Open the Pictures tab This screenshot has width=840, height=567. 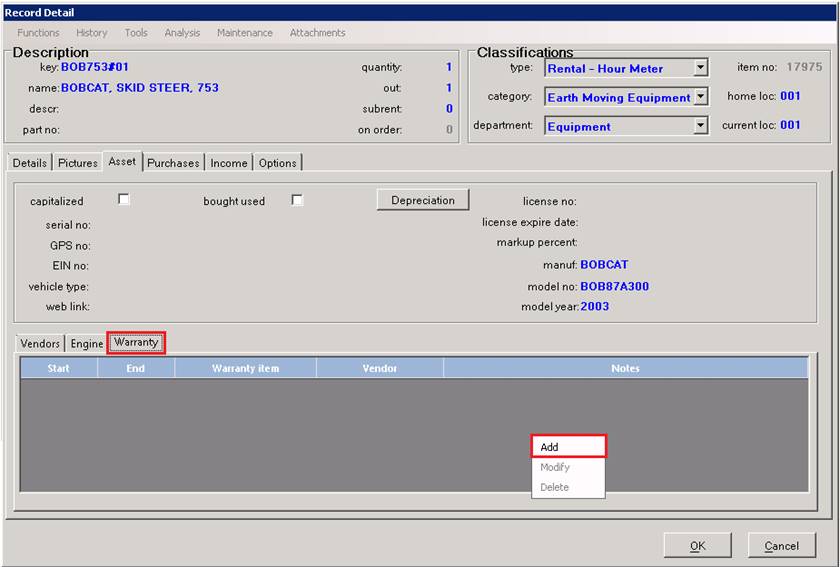77,163
